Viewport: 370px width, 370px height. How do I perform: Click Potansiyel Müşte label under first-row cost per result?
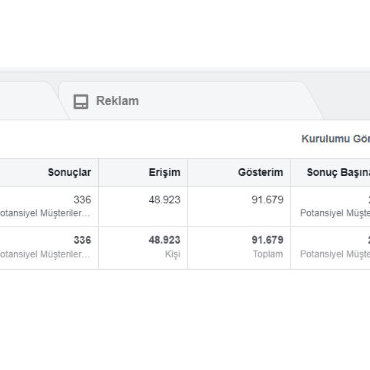pos(335,213)
